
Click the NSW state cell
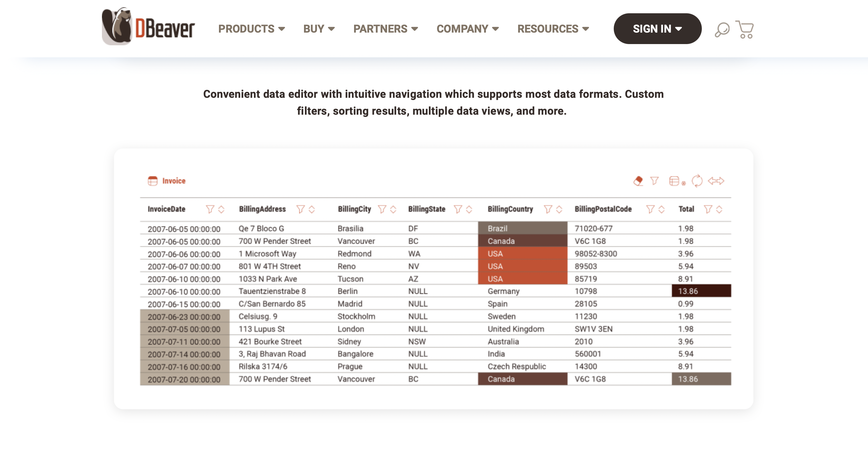point(417,341)
